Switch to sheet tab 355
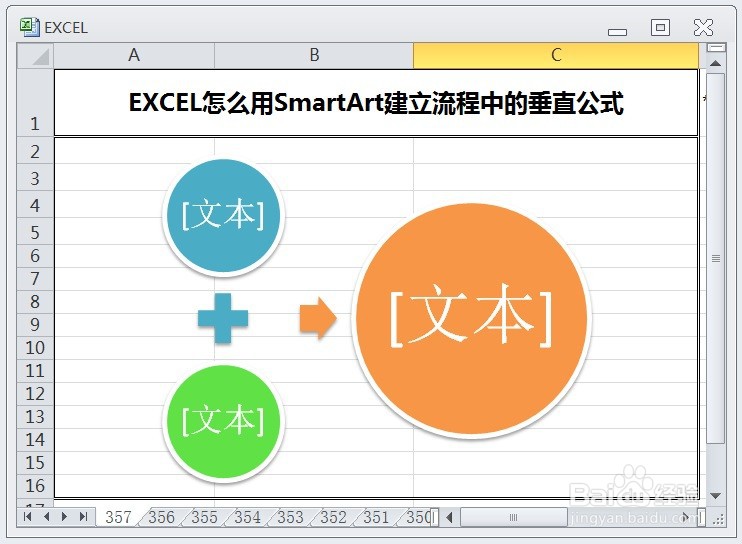The width and height of the screenshot is (742, 544). point(204,517)
